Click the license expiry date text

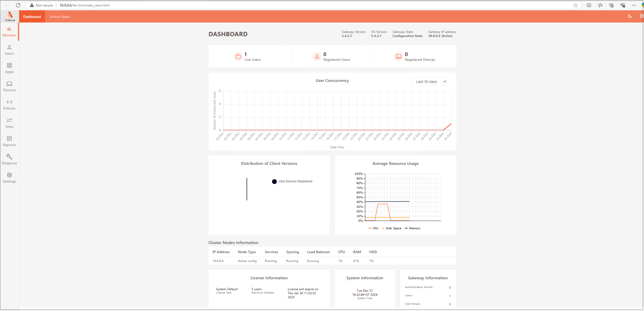tap(303, 293)
